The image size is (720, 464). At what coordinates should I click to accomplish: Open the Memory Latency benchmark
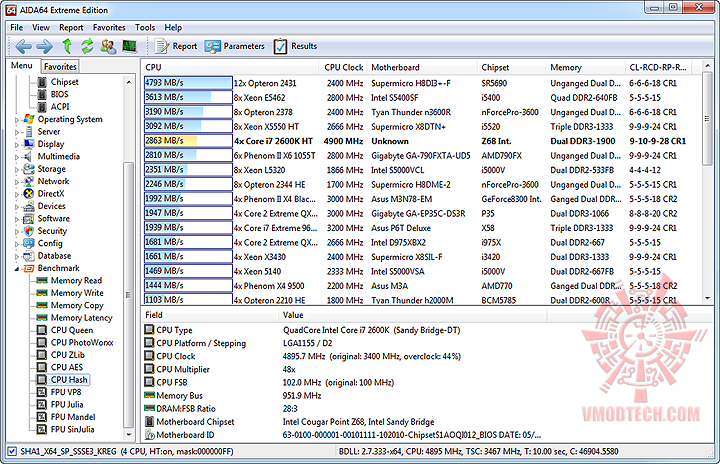(x=81, y=317)
